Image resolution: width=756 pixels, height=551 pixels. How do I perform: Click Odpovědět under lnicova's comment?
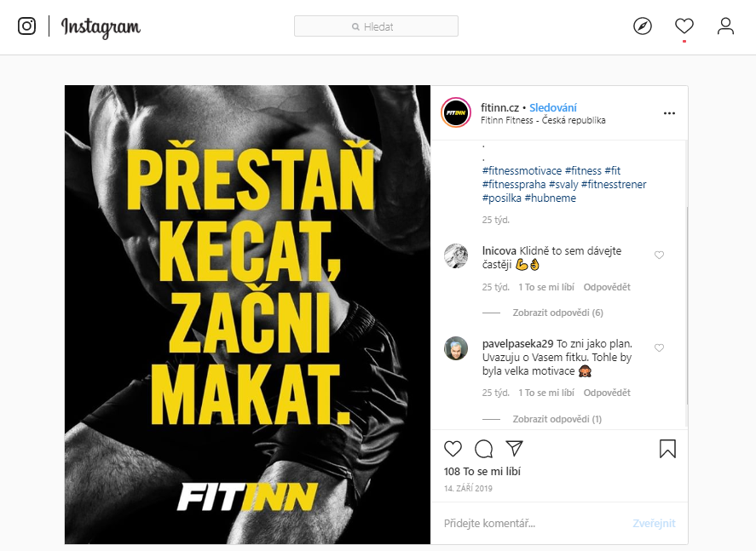607,287
